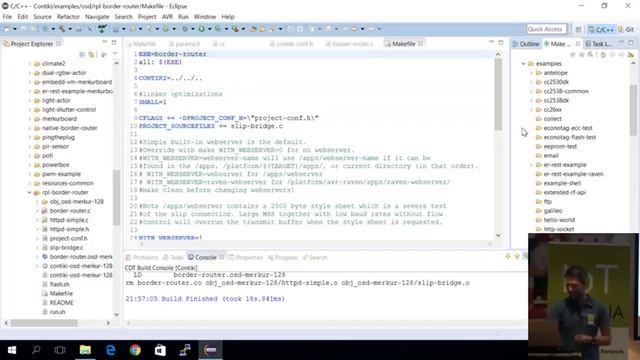Image resolution: width=640 pixels, height=360 pixels.
Task: Open the Window menu
Action: tap(204, 17)
